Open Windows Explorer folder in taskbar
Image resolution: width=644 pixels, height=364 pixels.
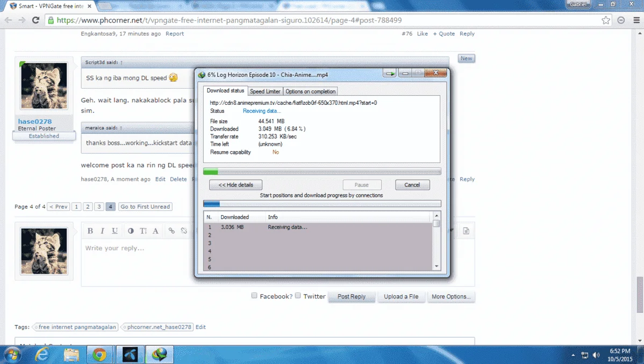71,354
